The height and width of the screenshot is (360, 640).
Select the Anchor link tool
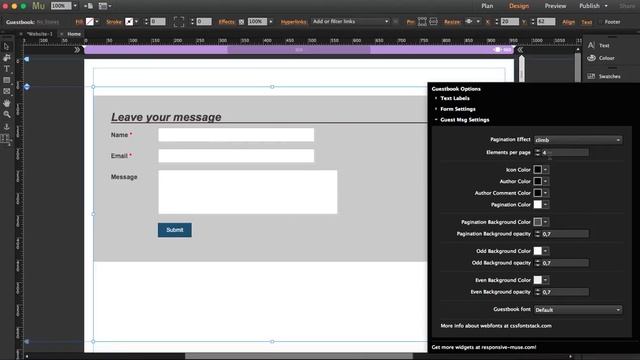point(7,127)
